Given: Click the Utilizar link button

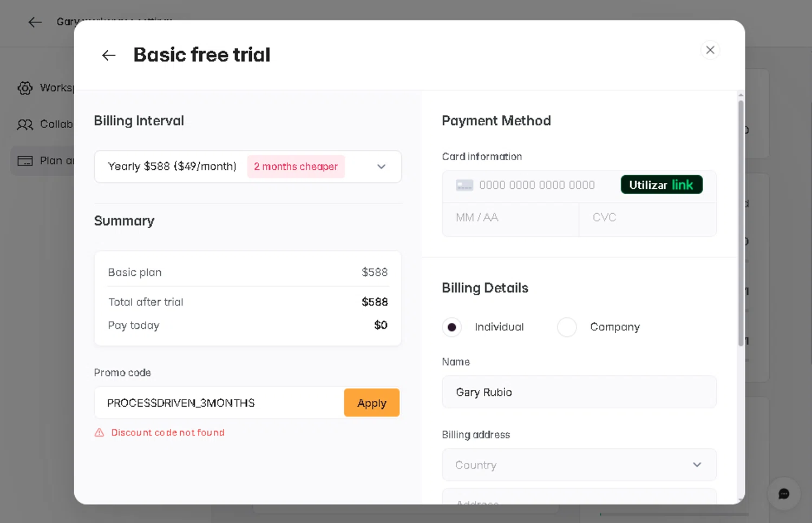Looking at the screenshot, I should [662, 185].
